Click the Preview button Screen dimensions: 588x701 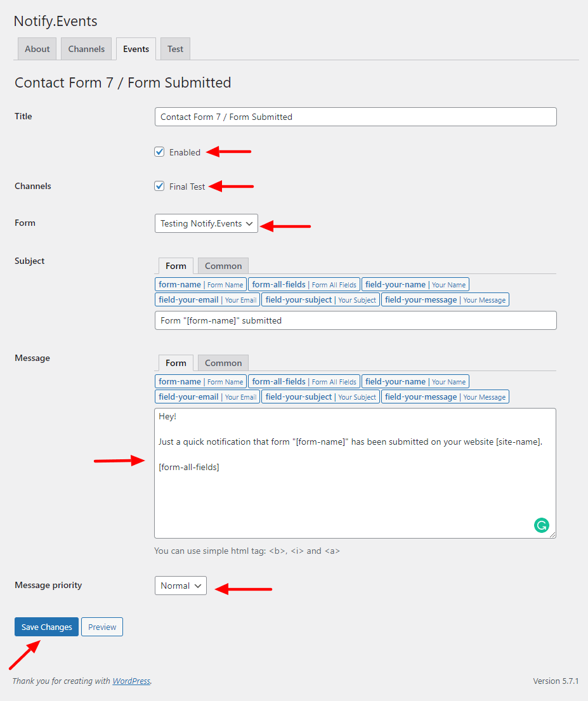[102, 627]
